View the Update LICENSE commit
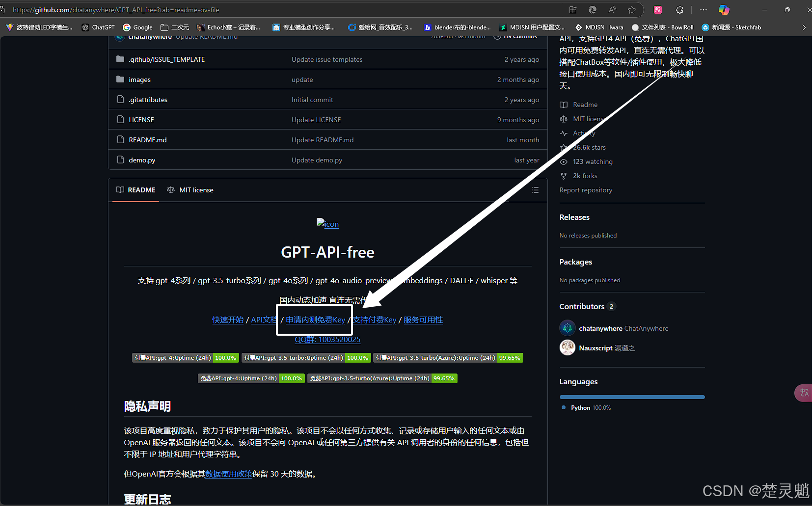 click(316, 120)
